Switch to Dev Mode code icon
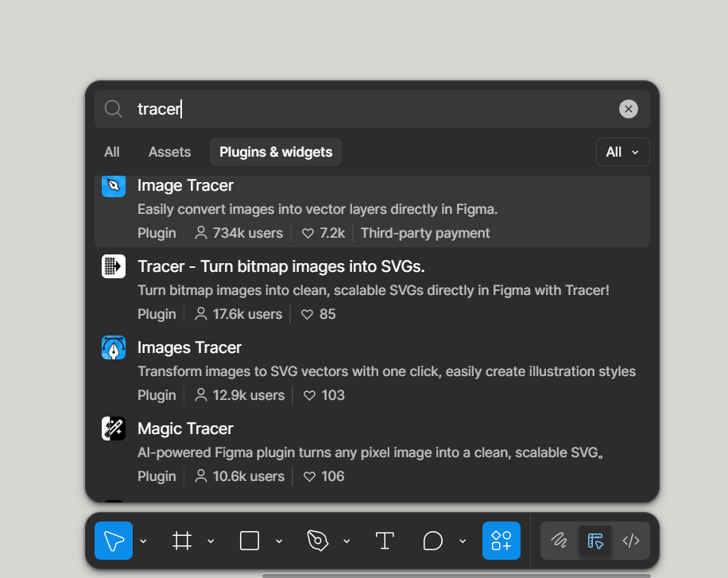This screenshot has width=728, height=578. click(631, 541)
